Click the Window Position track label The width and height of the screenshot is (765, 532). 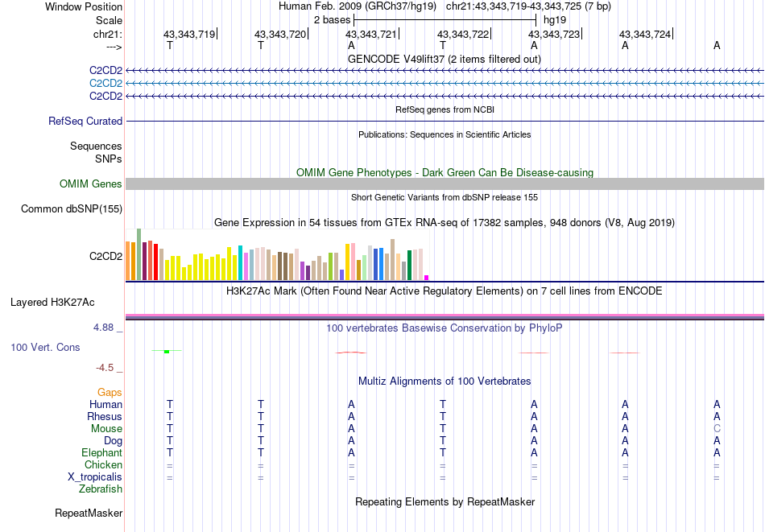[84, 6]
